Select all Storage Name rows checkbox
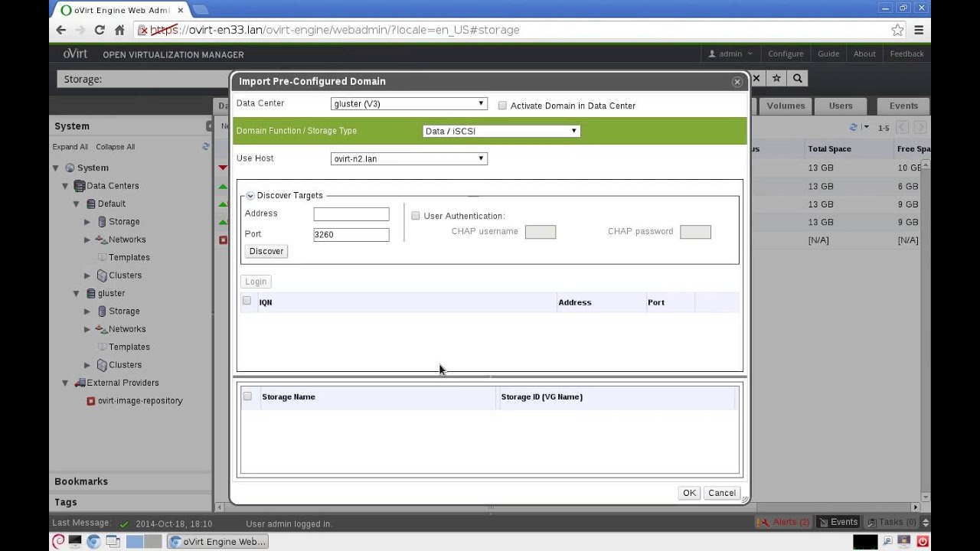This screenshot has width=980, height=551. click(247, 396)
